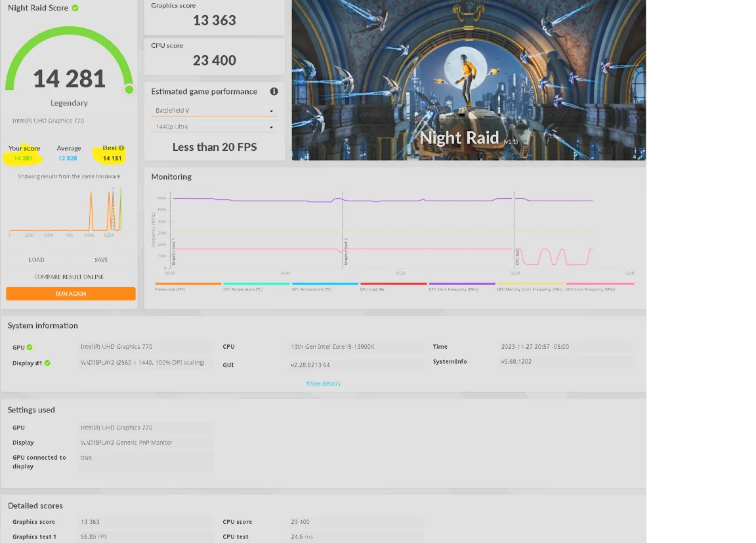
Task: Click the Less than 20 FPS estimate
Action: pyautogui.click(x=215, y=148)
